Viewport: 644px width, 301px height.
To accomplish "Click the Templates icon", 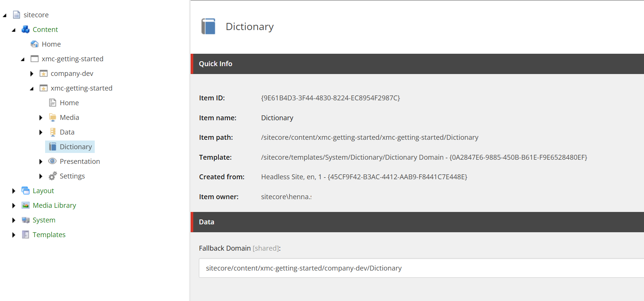I will click(26, 234).
